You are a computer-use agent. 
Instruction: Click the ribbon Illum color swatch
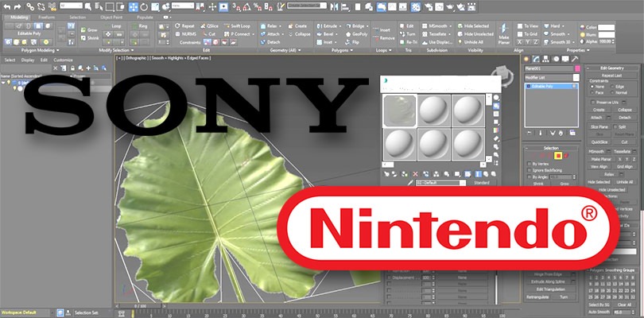point(606,34)
